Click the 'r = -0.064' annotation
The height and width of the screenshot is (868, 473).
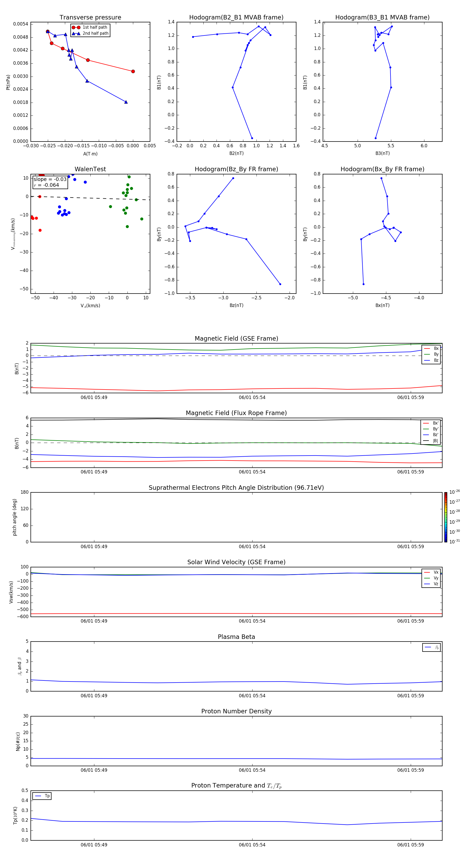47,185
